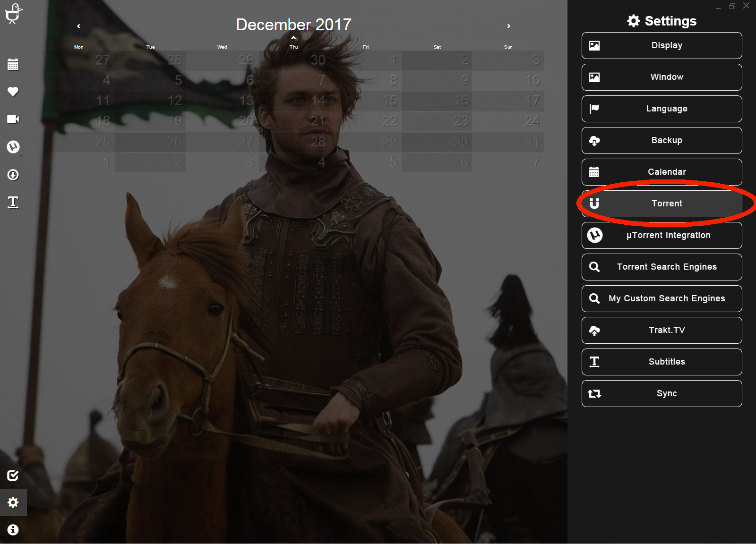The width and height of the screenshot is (756, 544).
Task: Open Subtitles settings
Action: (662, 362)
